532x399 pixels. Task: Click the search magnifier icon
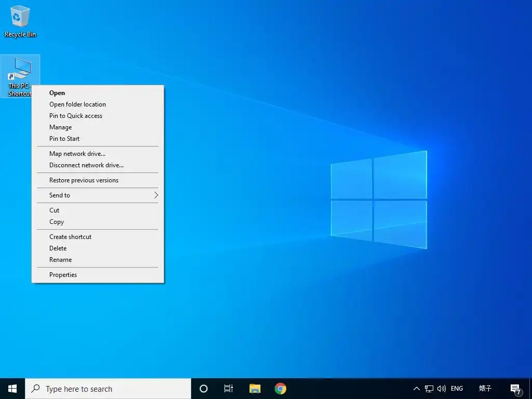click(35, 389)
